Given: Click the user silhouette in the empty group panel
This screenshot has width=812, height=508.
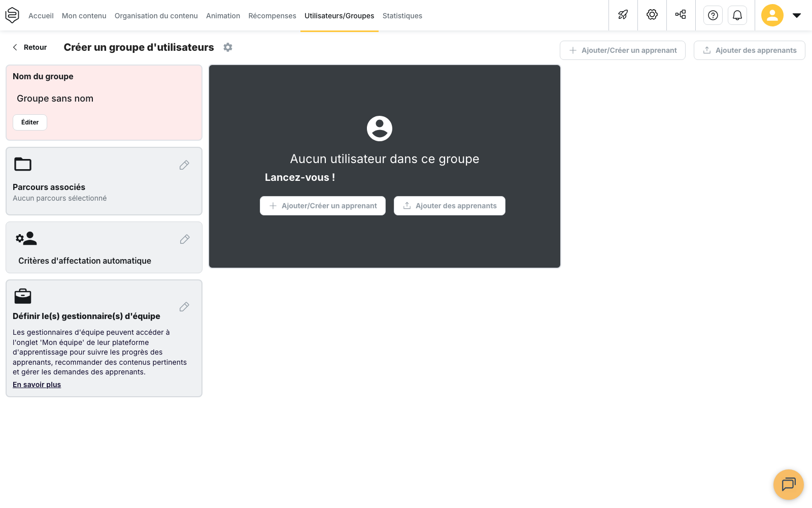Looking at the screenshot, I should pyautogui.click(x=380, y=129).
